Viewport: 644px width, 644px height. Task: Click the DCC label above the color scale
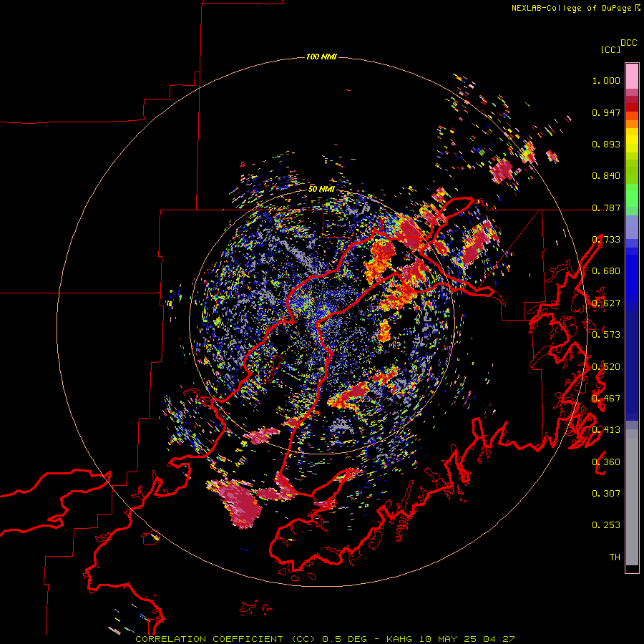point(629,43)
